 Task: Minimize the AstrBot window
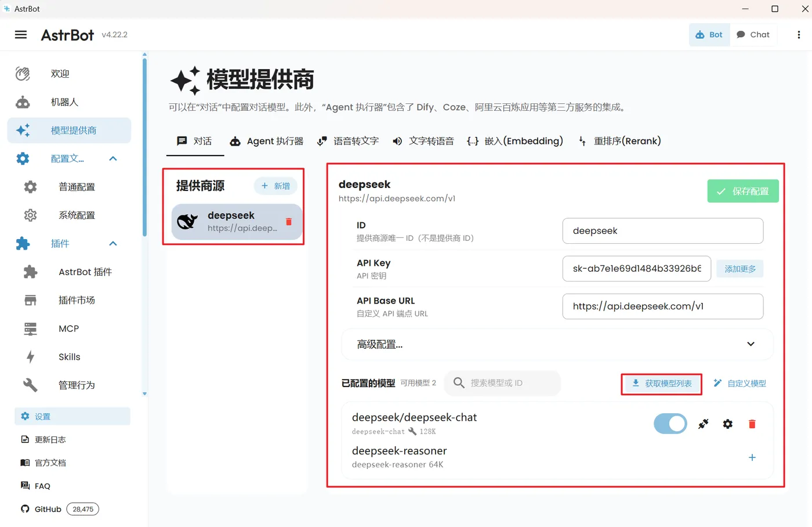tap(745, 9)
